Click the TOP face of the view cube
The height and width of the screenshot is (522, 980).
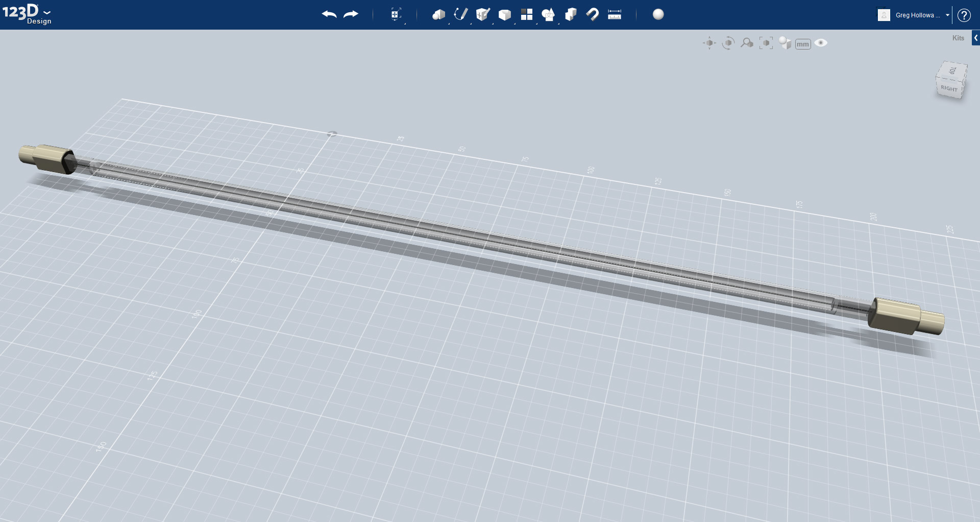(952, 70)
